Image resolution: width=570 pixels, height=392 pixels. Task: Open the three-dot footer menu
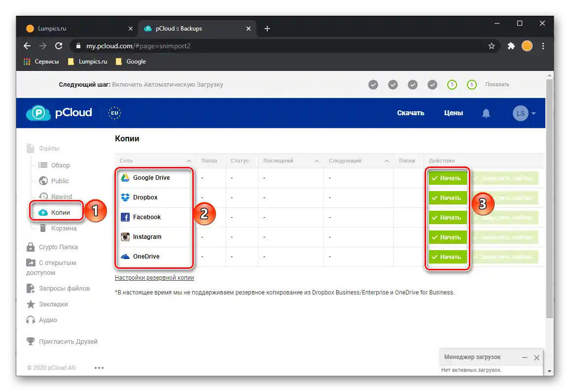coord(99,368)
